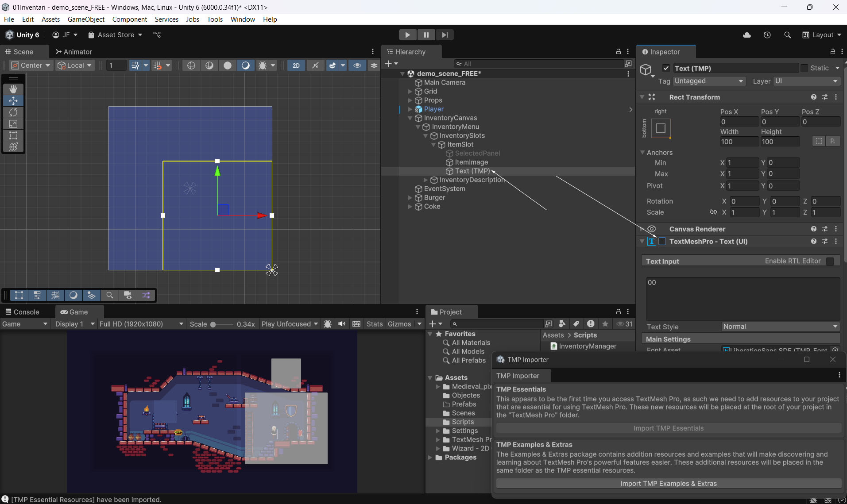Select the Rotate tool in scene toolbar
The width and height of the screenshot is (847, 504).
tap(13, 112)
